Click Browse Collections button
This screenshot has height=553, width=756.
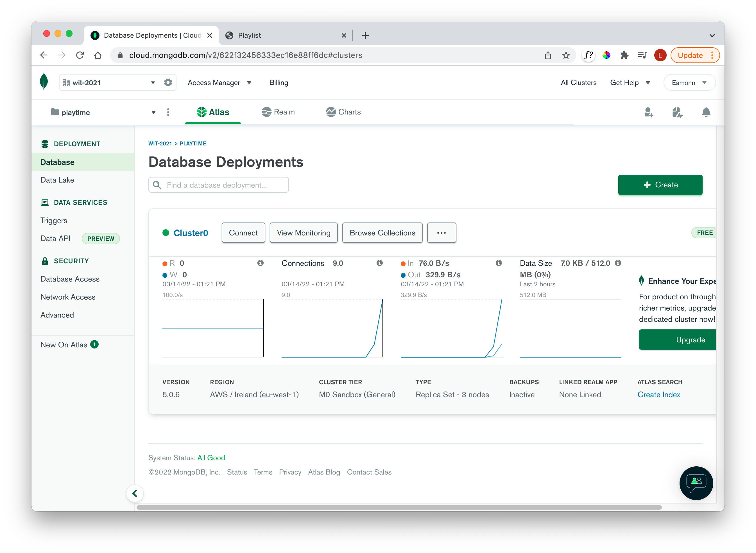382,233
